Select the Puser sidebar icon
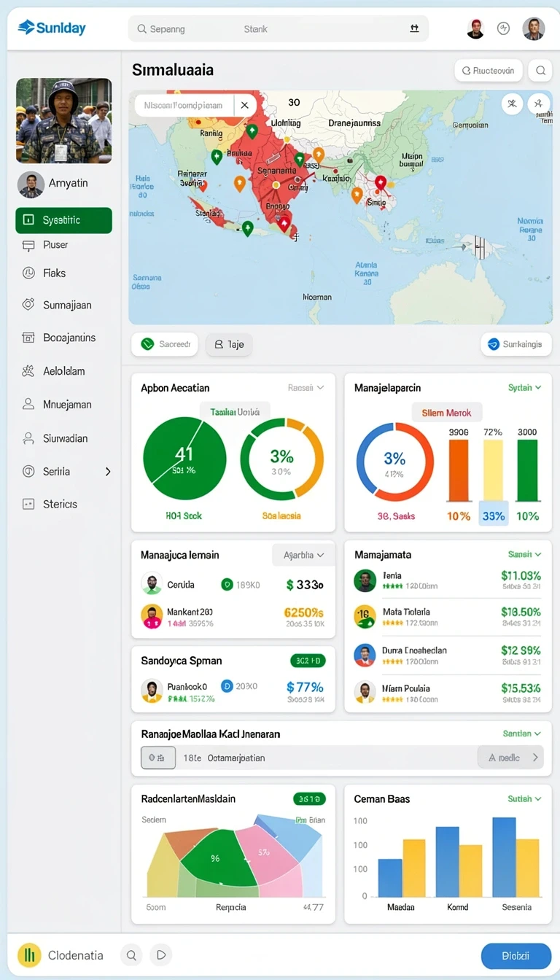This screenshot has width=560, height=980. [28, 245]
